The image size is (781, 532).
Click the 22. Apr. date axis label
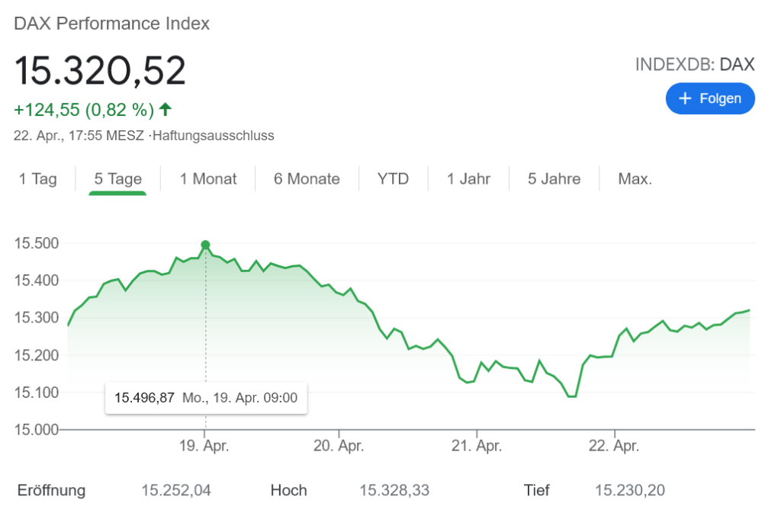pyautogui.click(x=615, y=447)
